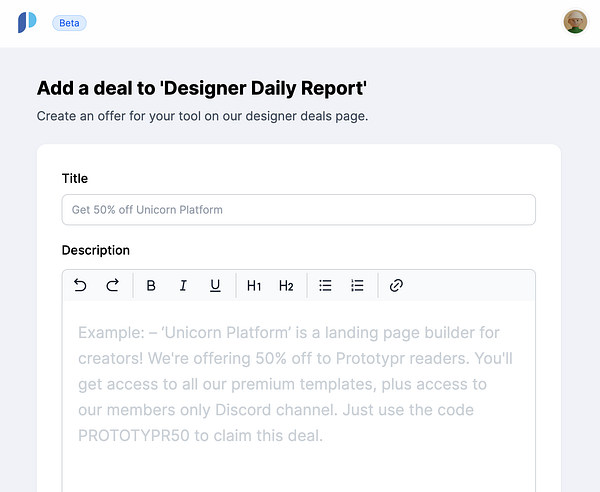Click the undo icon in editor toolbar
This screenshot has width=600, height=492.
pyautogui.click(x=80, y=285)
